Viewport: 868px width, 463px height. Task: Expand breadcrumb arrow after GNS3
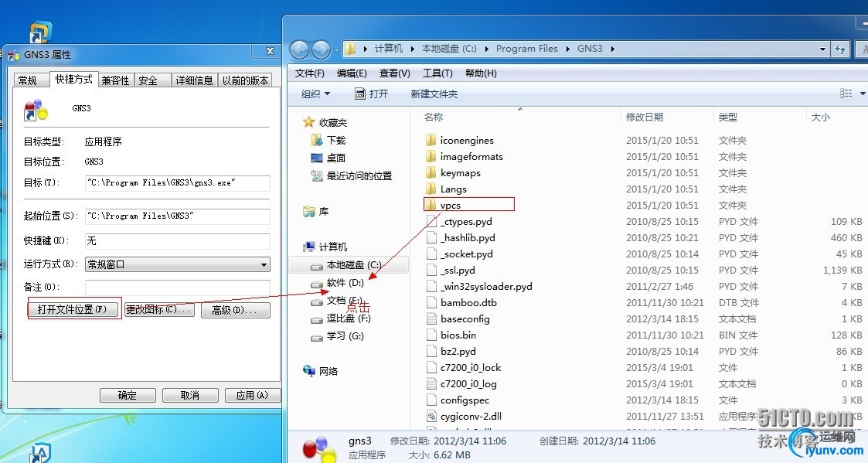coord(612,49)
